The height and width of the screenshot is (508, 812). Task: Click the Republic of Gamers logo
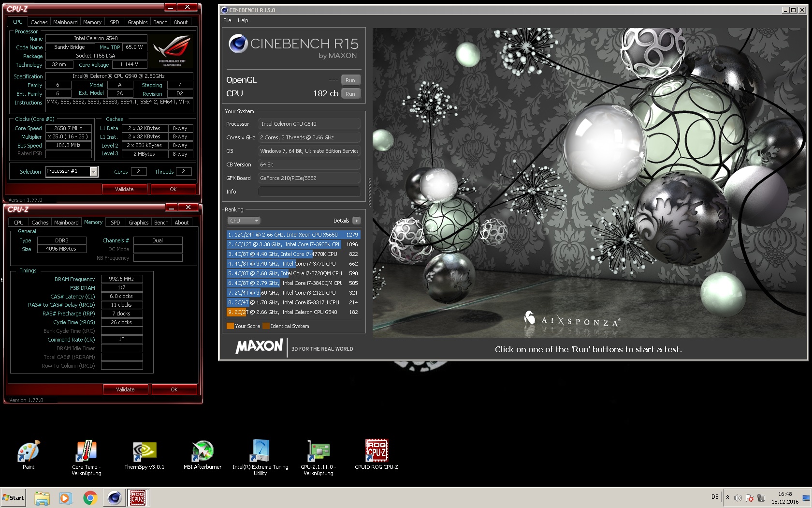[x=172, y=51]
